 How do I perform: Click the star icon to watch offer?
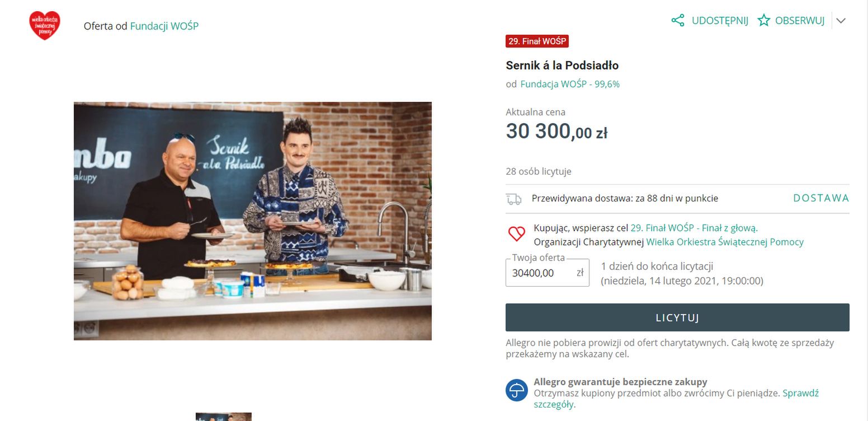pos(764,21)
